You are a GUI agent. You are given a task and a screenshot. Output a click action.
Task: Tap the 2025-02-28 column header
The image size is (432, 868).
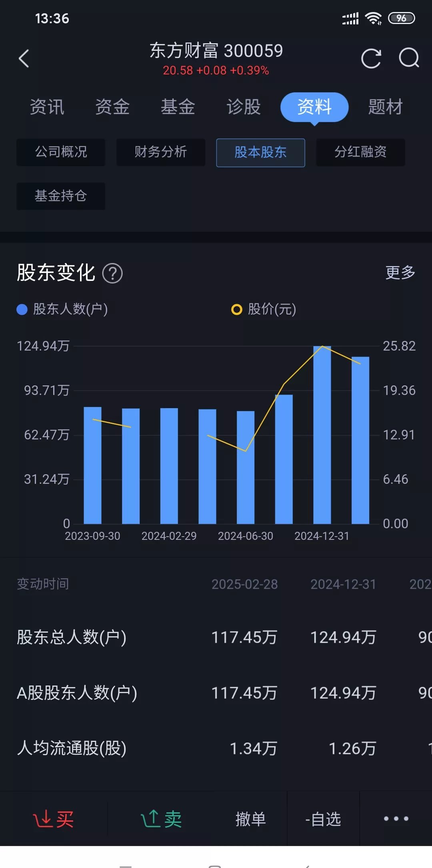pos(244,584)
